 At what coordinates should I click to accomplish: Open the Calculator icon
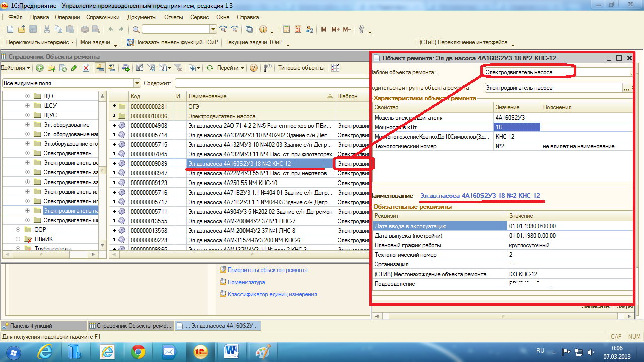pyautogui.click(x=286, y=29)
